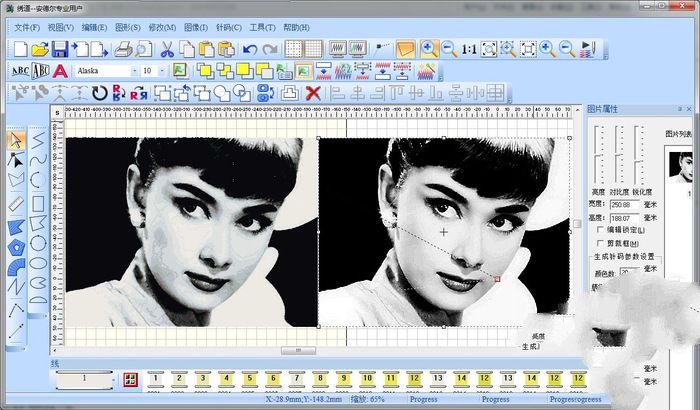The image size is (700, 410).
Task: Click the printer icon
Action: coord(123,49)
